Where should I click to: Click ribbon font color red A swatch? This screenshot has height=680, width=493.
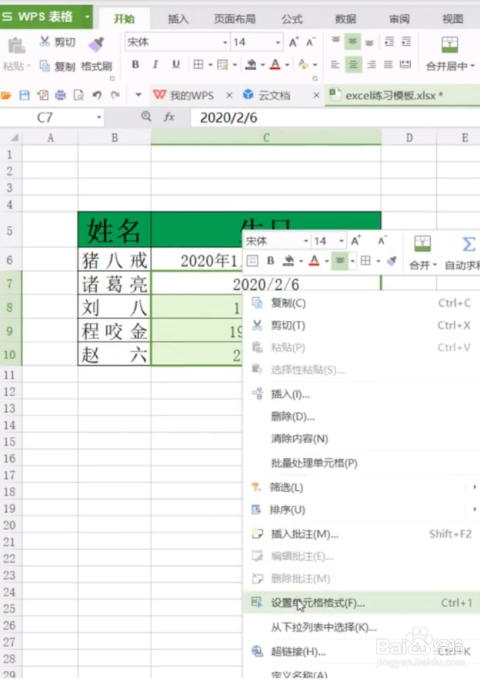point(275,65)
